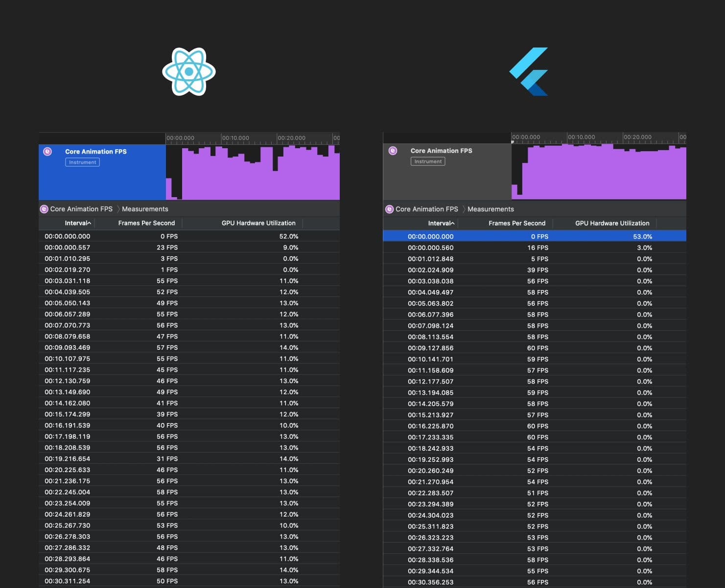The height and width of the screenshot is (588, 725).
Task: Click the Instrument badge in the Flutter track
Action: [428, 161]
